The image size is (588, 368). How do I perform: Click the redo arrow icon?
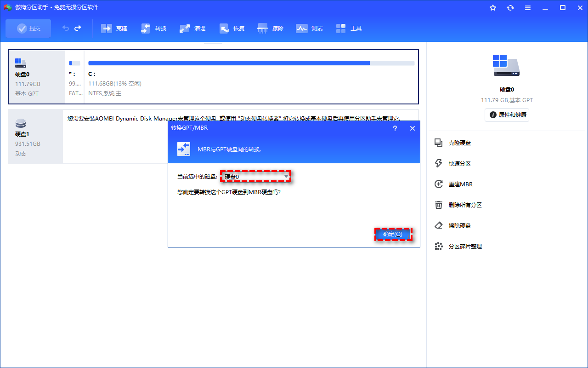point(78,29)
